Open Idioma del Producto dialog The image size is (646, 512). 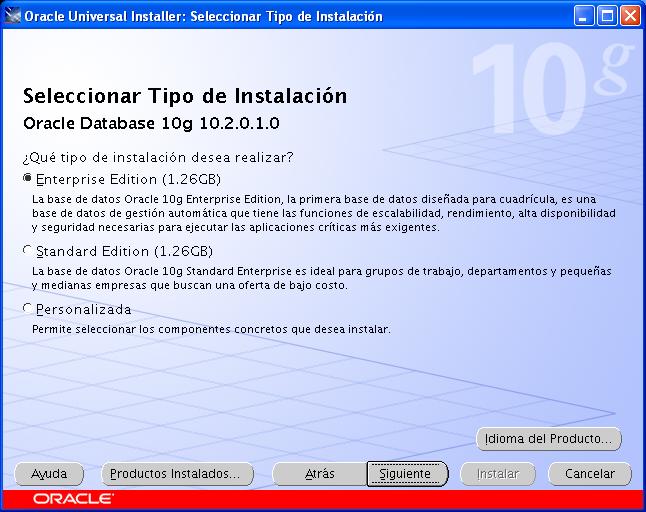[548, 439]
